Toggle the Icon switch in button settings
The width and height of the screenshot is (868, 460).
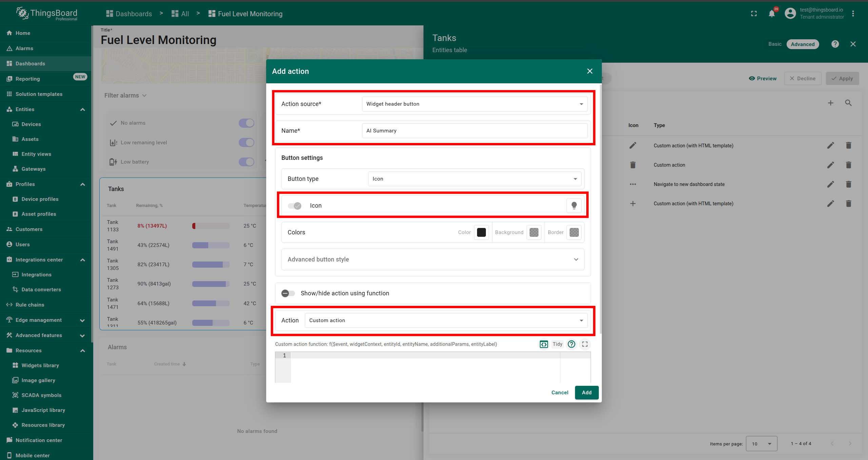pos(294,206)
